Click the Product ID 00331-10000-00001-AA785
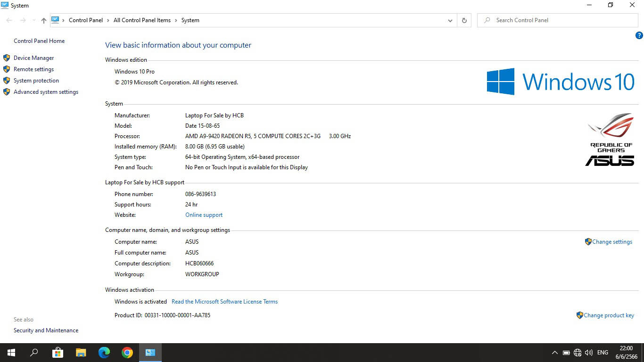Viewport: 644px width, 362px height. pos(177,315)
